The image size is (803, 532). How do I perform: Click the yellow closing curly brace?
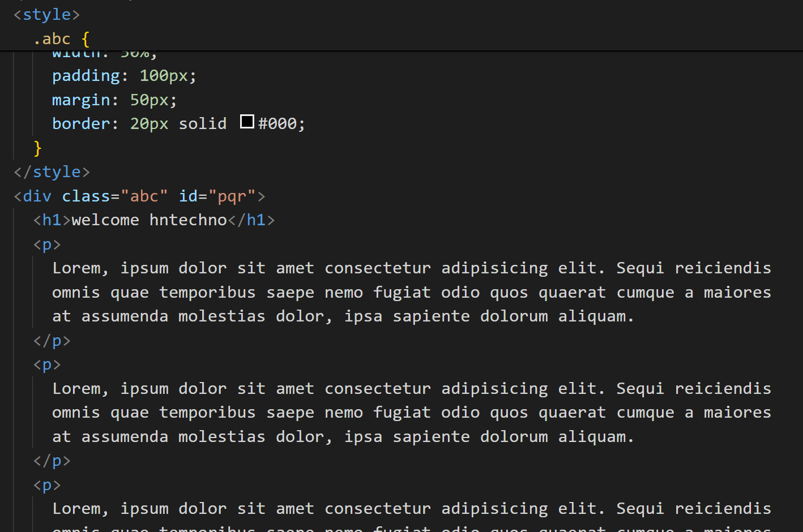point(38,148)
